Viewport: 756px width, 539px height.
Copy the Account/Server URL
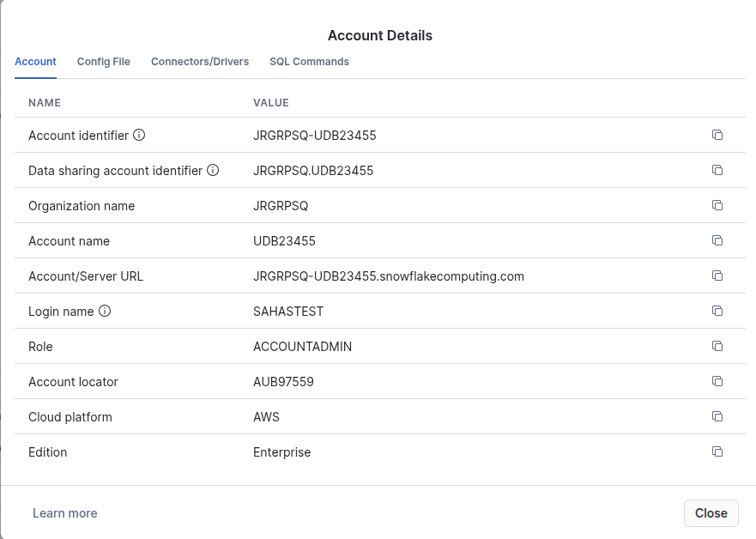(x=717, y=276)
